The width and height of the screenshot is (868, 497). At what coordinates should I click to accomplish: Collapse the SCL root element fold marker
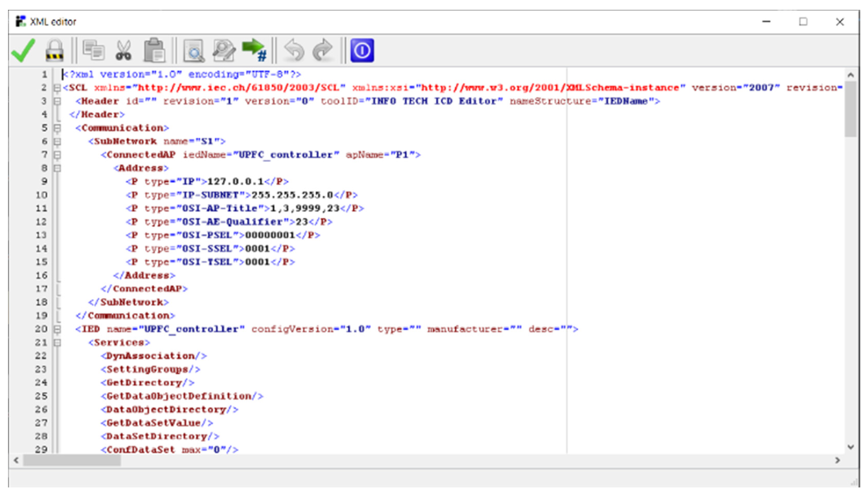pyautogui.click(x=57, y=88)
